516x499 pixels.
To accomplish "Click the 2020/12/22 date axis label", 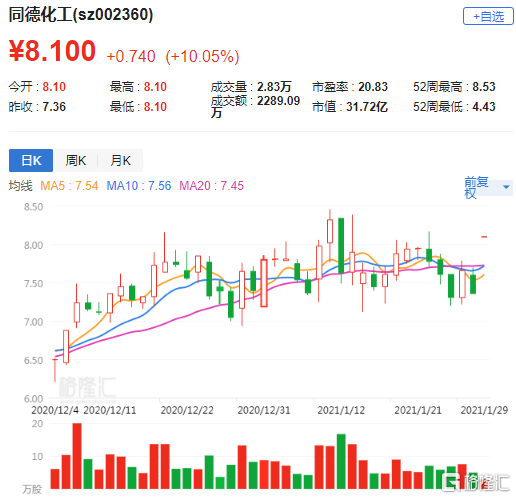I will [187, 410].
